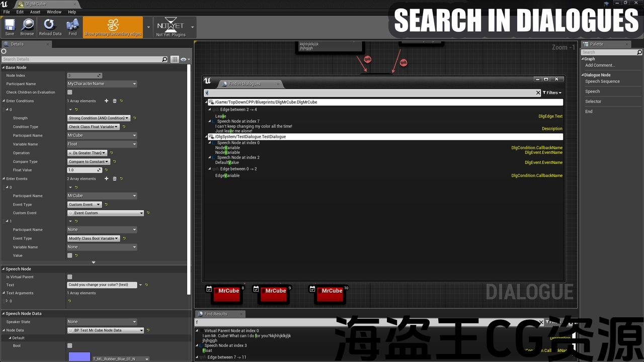This screenshot has width=644, height=362.
Task: Open the Strength condition dropdown
Action: (x=99, y=118)
